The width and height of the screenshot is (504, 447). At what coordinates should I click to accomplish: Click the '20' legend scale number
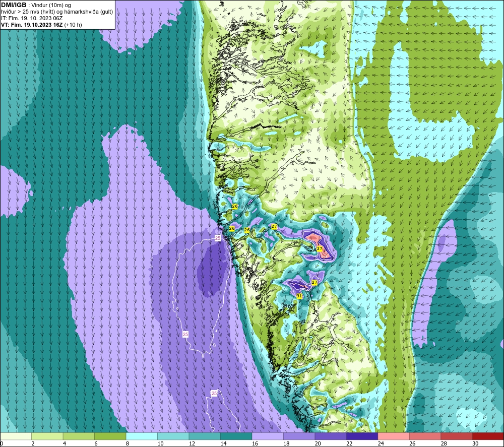pos(318,443)
